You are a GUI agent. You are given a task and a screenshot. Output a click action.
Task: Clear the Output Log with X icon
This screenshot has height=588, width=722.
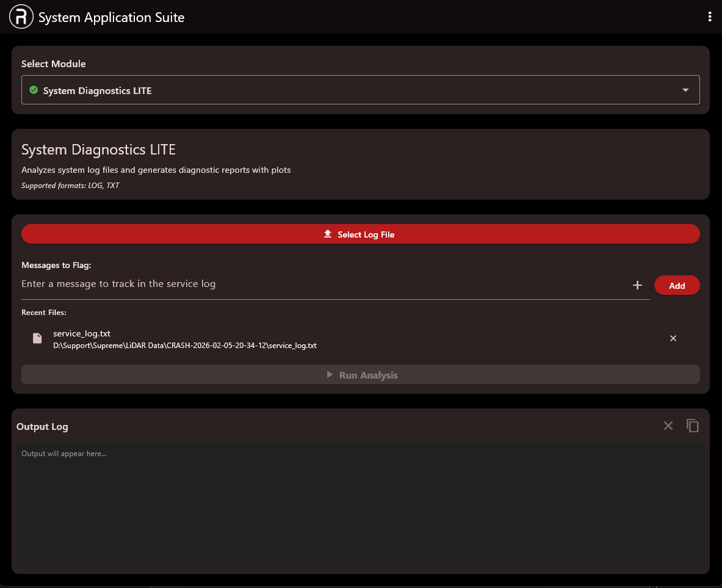point(668,426)
